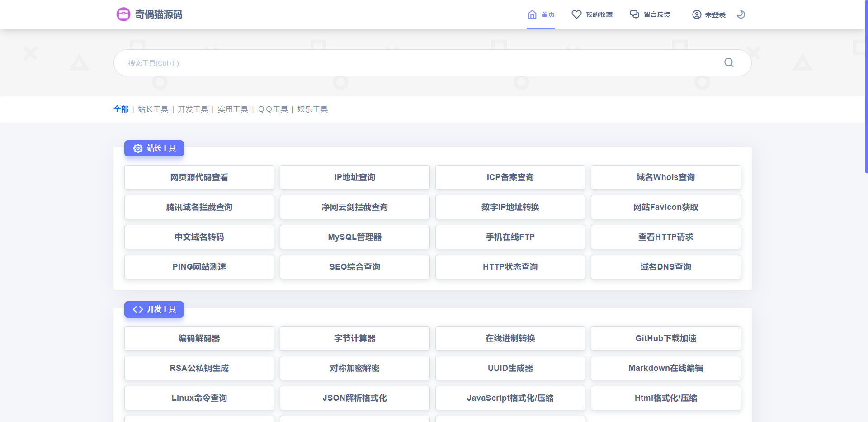
Task: Open the 域名DNS查询 tool
Action: point(666,267)
